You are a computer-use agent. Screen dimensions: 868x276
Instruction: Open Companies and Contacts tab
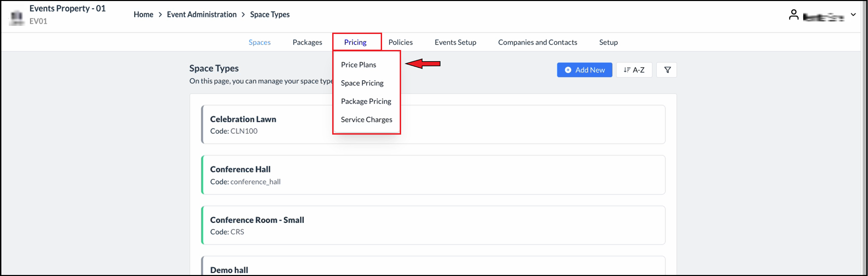pos(537,42)
